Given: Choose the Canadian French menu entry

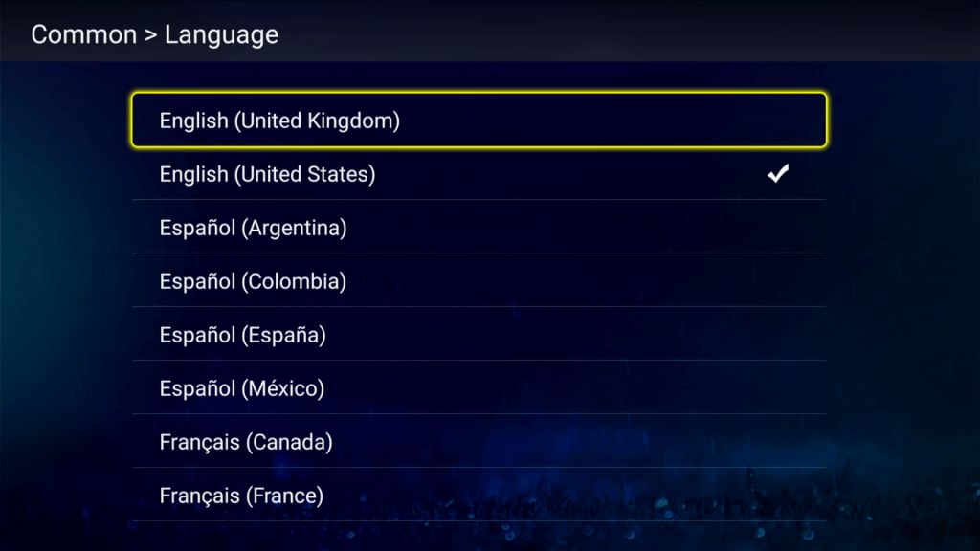Looking at the screenshot, I should click(x=479, y=443).
